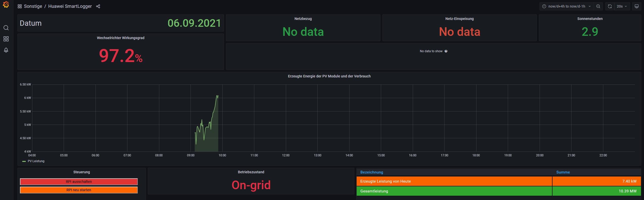Image resolution: width=644 pixels, height=200 pixels.
Task: Sort table by Summe column header
Action: 563,172
